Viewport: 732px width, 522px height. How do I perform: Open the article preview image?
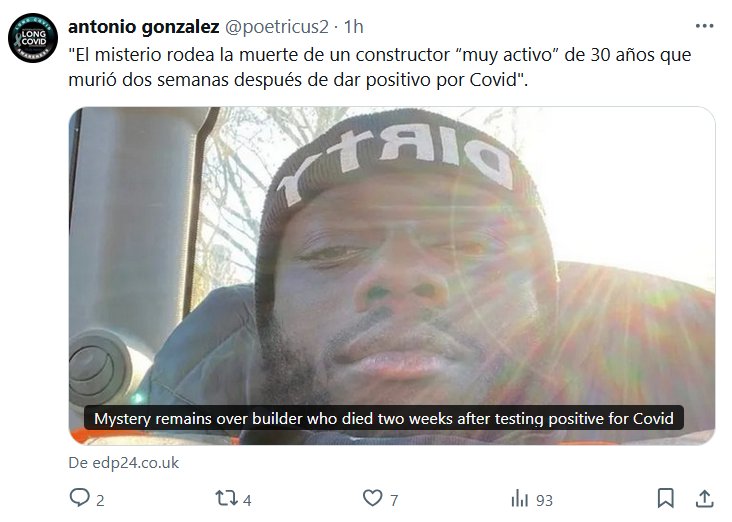(x=392, y=275)
